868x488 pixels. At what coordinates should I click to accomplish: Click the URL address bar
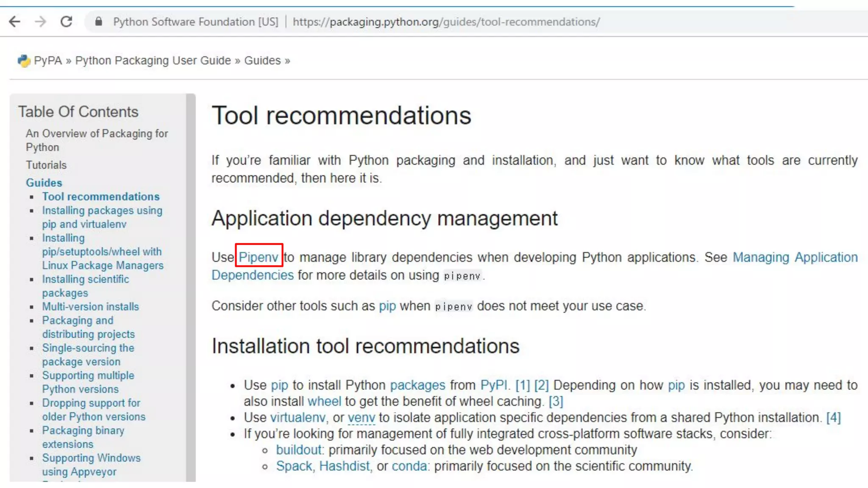[x=445, y=22]
